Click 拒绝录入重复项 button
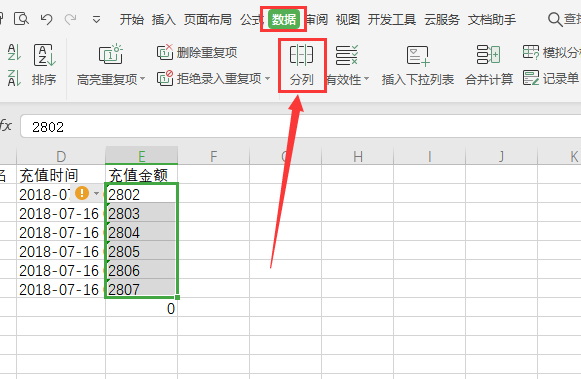581x379 pixels. click(209, 78)
